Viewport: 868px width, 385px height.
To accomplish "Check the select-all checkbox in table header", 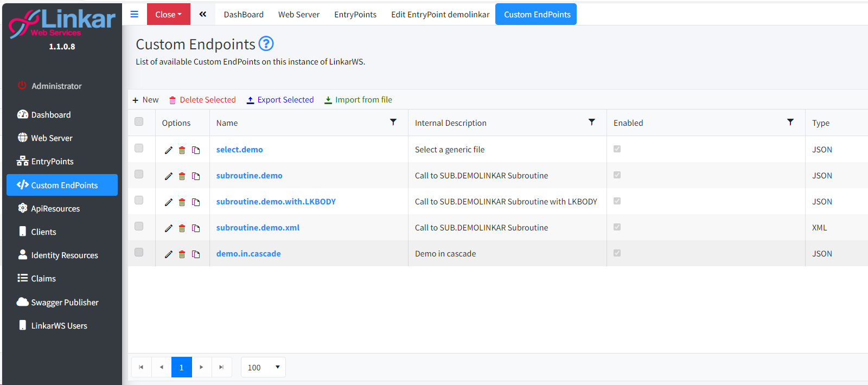I will pos(139,121).
